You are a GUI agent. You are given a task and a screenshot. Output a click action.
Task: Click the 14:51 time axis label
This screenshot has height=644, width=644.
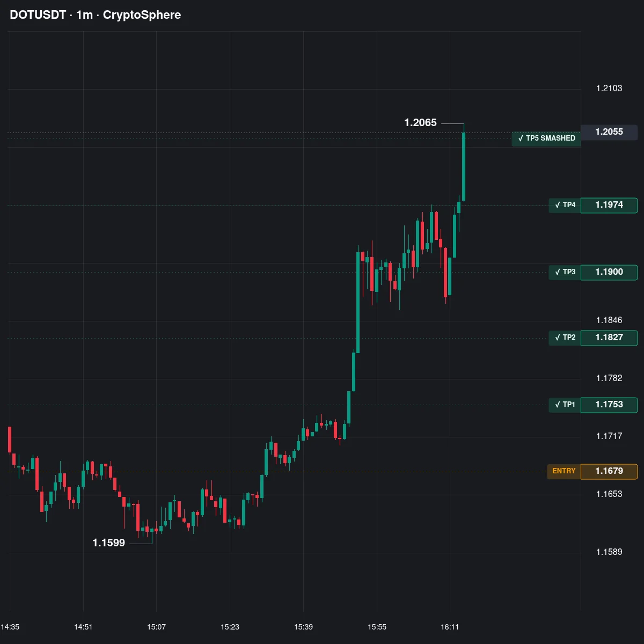(83, 627)
